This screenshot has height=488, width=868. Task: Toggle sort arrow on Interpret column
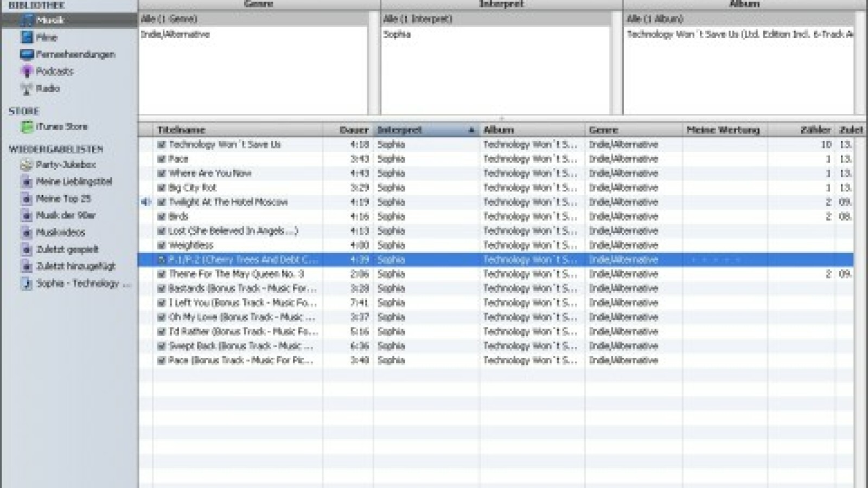tap(471, 130)
